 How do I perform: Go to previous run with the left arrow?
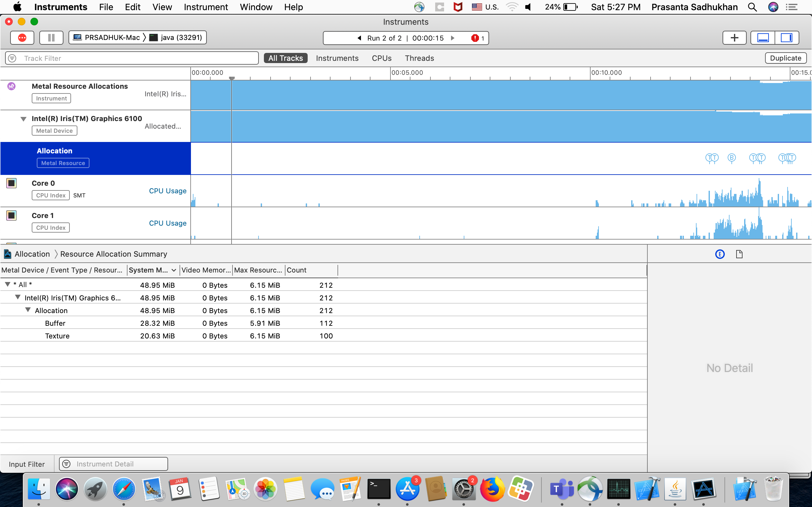pyautogui.click(x=359, y=38)
